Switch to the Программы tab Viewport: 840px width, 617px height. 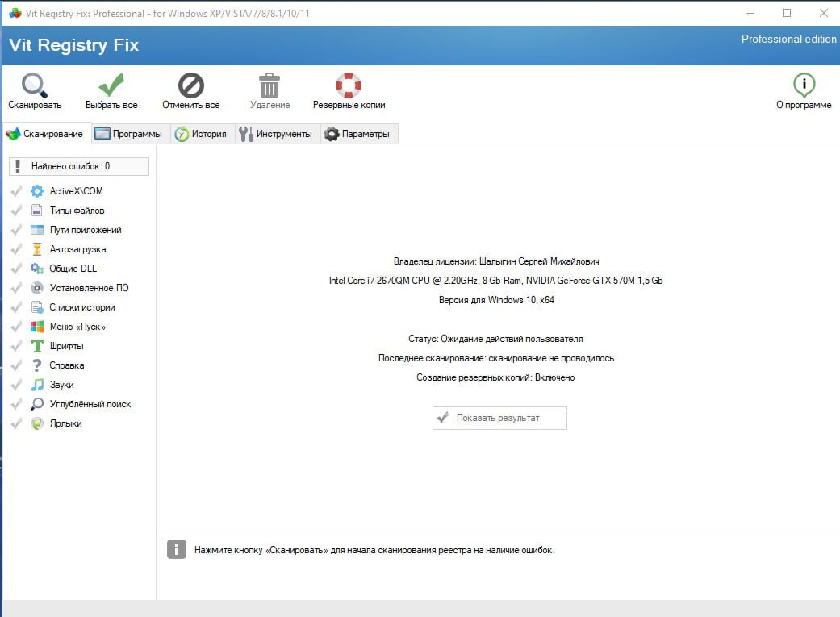tap(128, 134)
